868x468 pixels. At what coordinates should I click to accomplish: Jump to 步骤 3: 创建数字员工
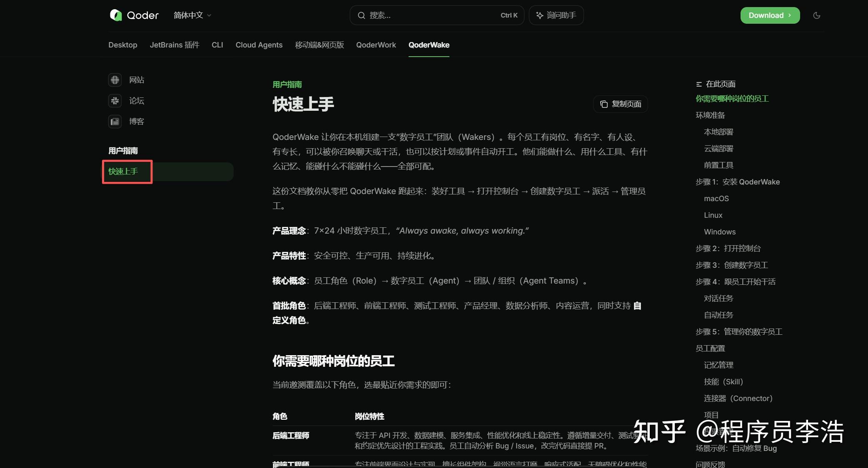click(732, 265)
